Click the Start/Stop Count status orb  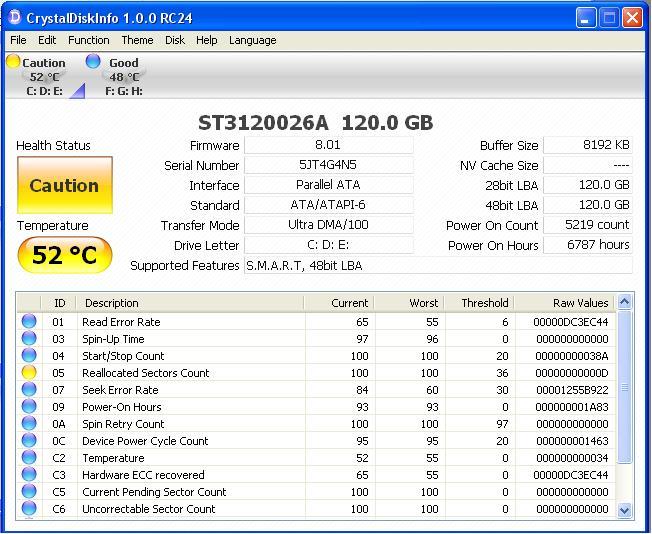click(x=29, y=356)
